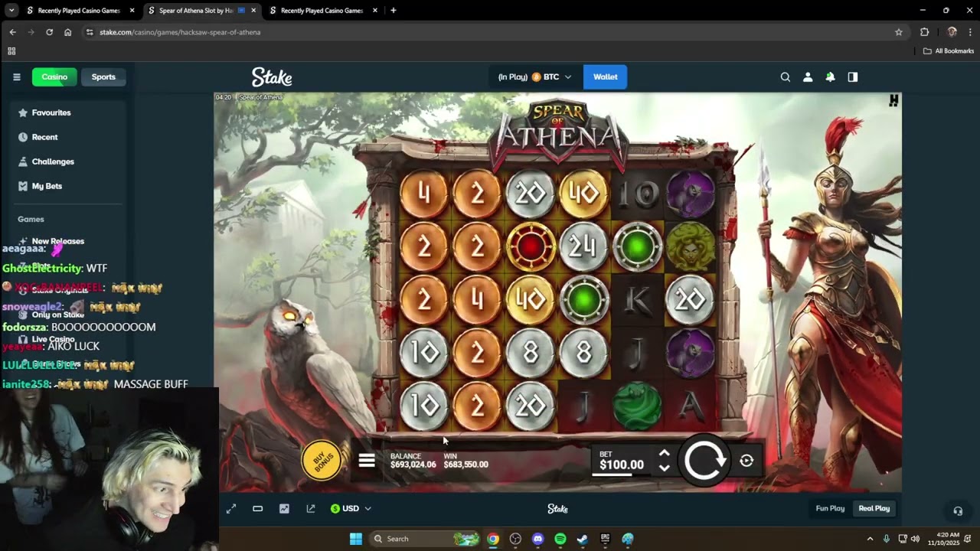Screen dimensions: 980x551
Task: Open the Stake logo home link
Action: pyautogui.click(x=272, y=77)
